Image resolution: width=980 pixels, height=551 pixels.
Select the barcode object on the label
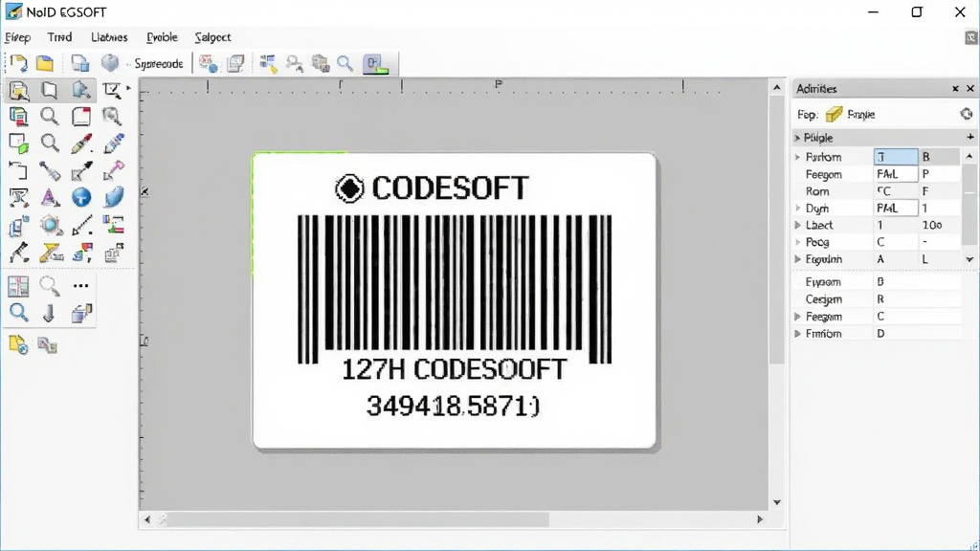point(455,289)
